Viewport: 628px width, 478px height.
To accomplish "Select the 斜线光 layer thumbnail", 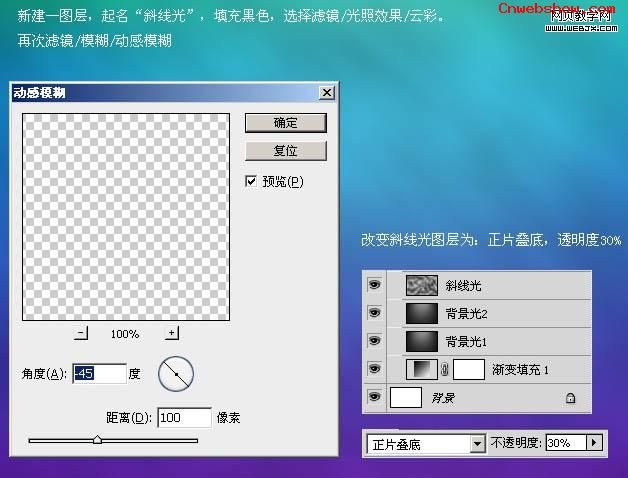I will pyautogui.click(x=422, y=285).
